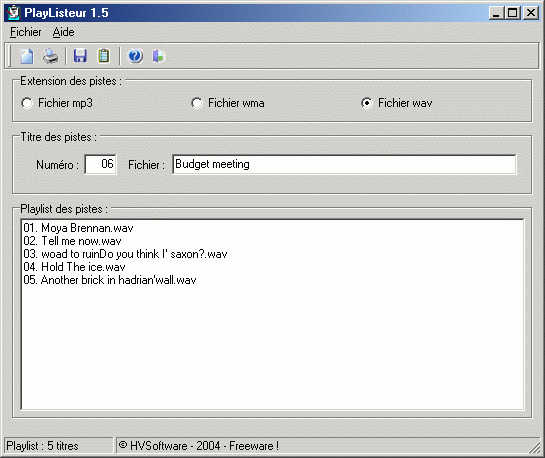545x458 pixels.
Task: Select the Fichier wav radio button
Action: pyautogui.click(x=397, y=103)
